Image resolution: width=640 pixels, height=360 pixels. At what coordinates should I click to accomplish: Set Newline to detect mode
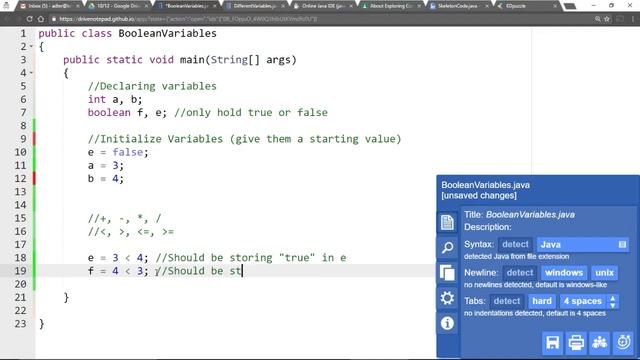point(520,273)
